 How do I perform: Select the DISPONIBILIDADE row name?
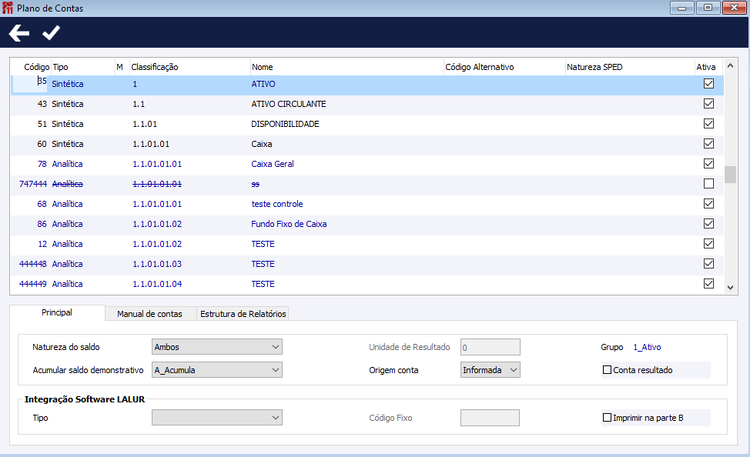[x=285, y=124]
